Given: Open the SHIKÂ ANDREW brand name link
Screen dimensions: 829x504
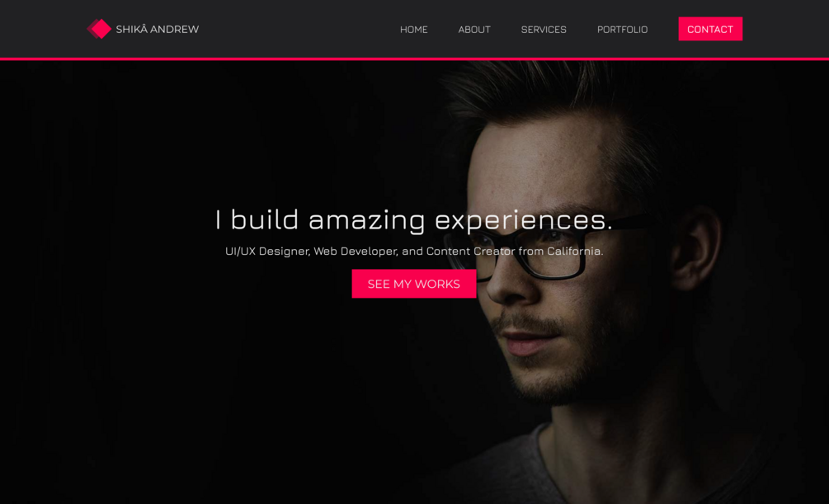Looking at the screenshot, I should [157, 30].
